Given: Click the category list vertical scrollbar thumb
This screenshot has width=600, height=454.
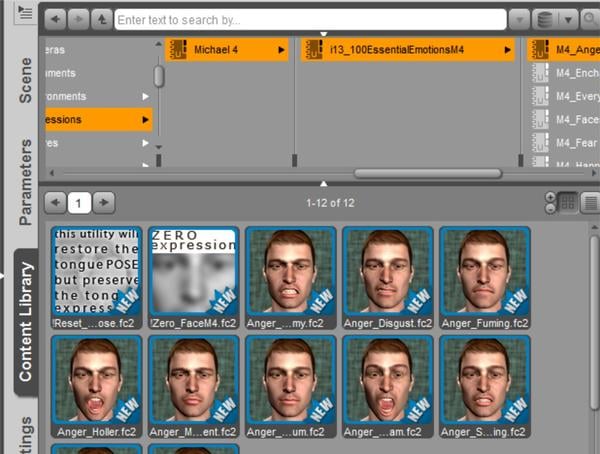Looking at the screenshot, I should (x=159, y=76).
